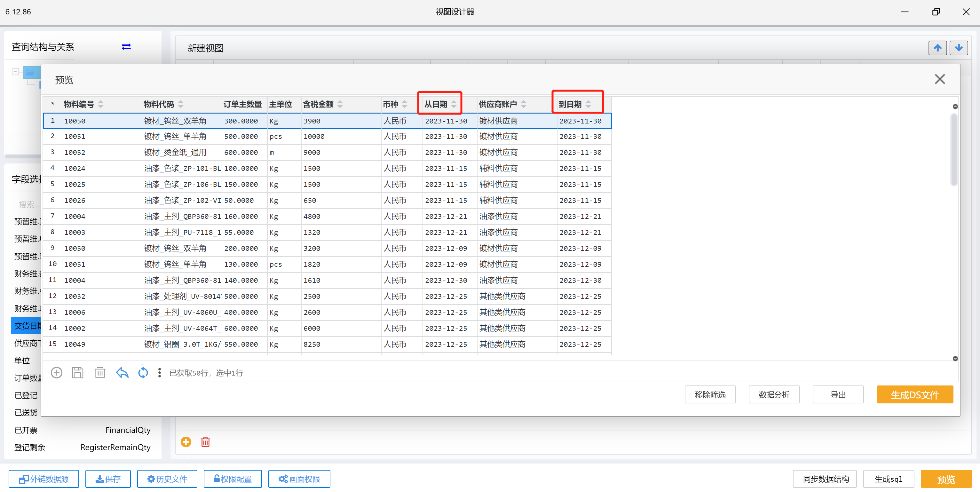Image resolution: width=980 pixels, height=492 pixels.
Task: Click 生成DS文件 button
Action: tap(914, 394)
